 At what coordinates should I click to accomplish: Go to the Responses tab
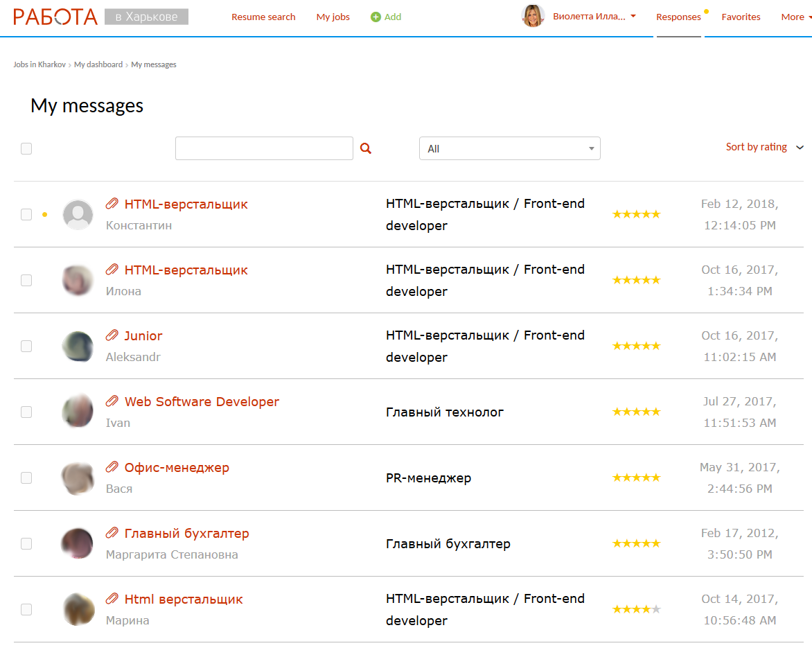(x=678, y=17)
